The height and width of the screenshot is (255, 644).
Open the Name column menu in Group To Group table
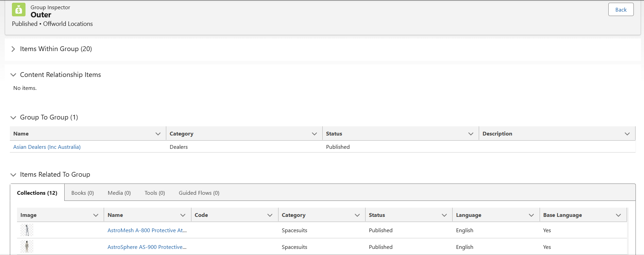click(158, 134)
